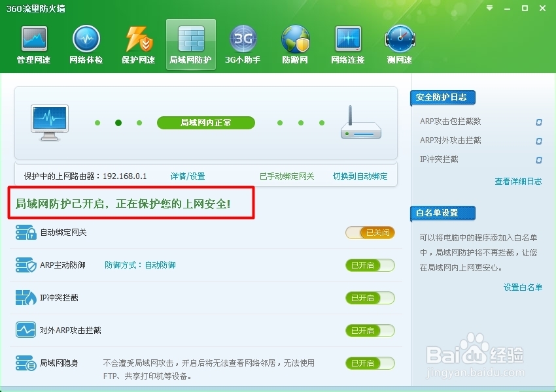Switch off the 局域网隐身 toggle

pos(370,363)
